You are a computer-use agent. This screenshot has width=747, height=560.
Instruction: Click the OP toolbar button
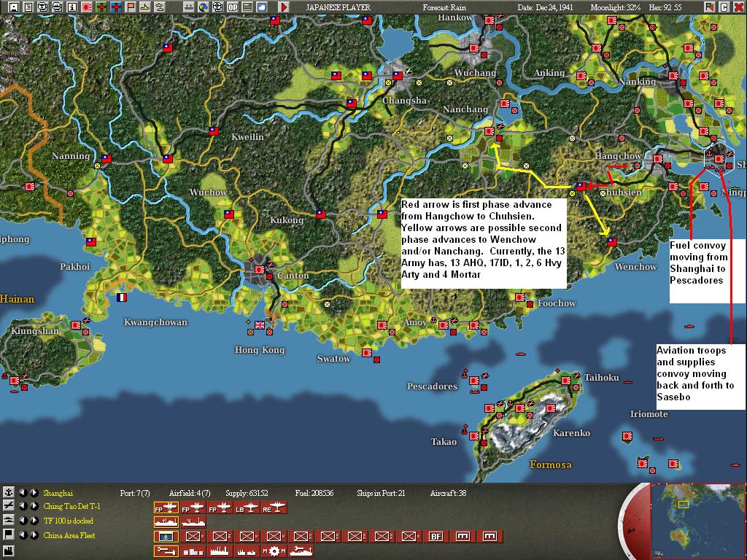[x=233, y=7]
